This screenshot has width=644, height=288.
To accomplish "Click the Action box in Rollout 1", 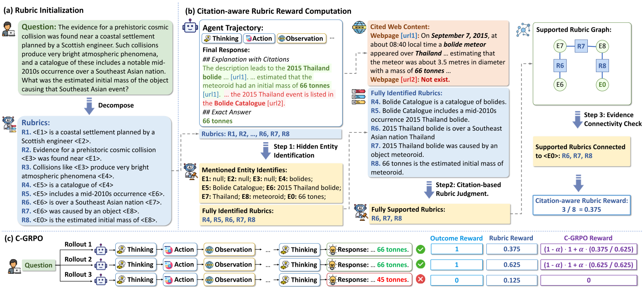I will tap(180, 250).
